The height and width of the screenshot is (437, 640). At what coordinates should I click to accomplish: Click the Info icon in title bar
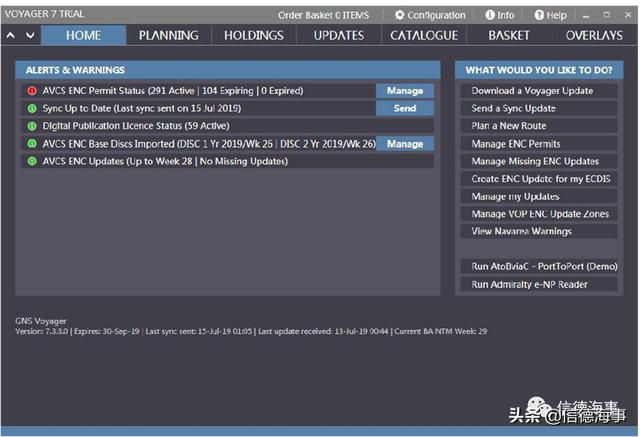[490, 15]
